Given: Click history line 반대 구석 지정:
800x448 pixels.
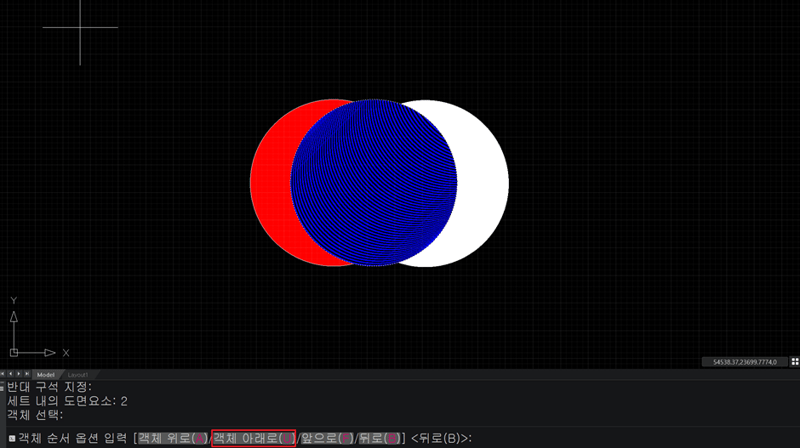Looking at the screenshot, I should tap(49, 387).
